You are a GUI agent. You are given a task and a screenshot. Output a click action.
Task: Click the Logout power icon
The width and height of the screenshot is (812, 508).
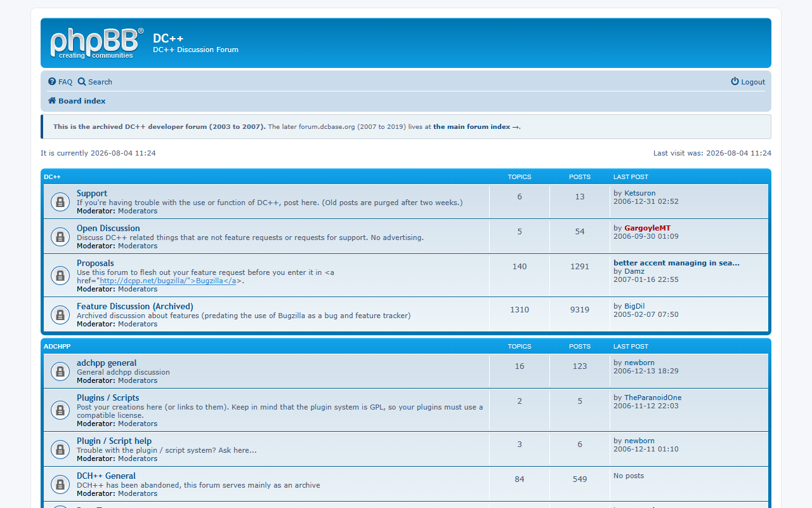(735, 82)
